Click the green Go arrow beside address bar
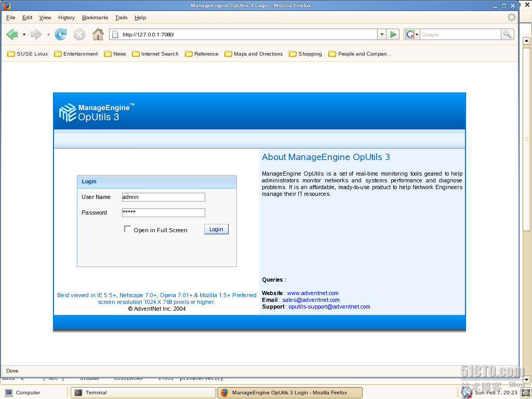This screenshot has height=399, width=532. tap(393, 34)
